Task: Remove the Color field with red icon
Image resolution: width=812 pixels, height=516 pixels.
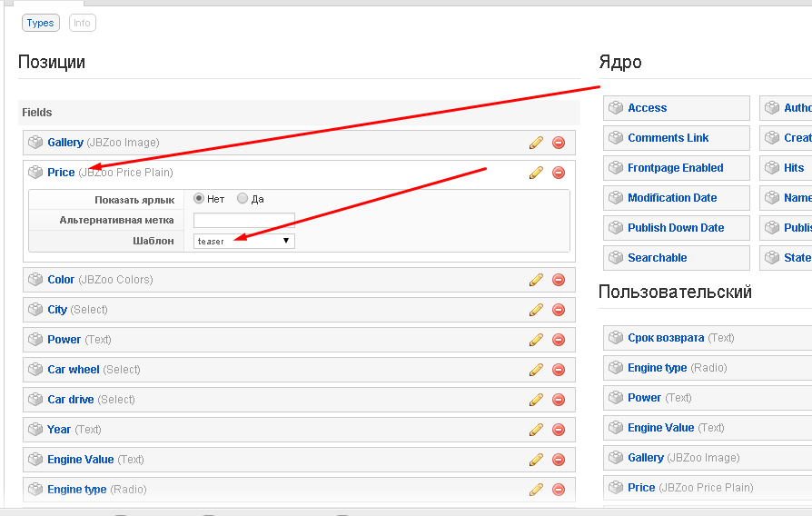Action: coord(559,280)
